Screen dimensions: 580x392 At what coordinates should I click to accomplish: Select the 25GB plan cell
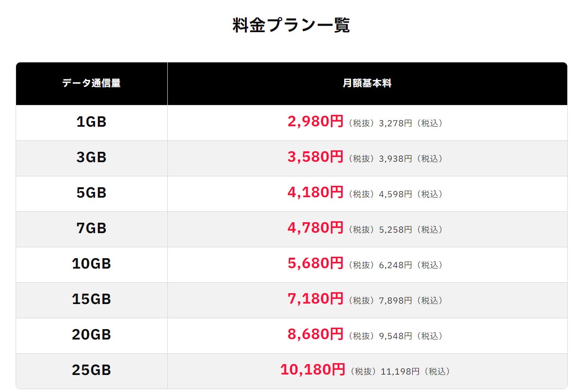[91, 370]
